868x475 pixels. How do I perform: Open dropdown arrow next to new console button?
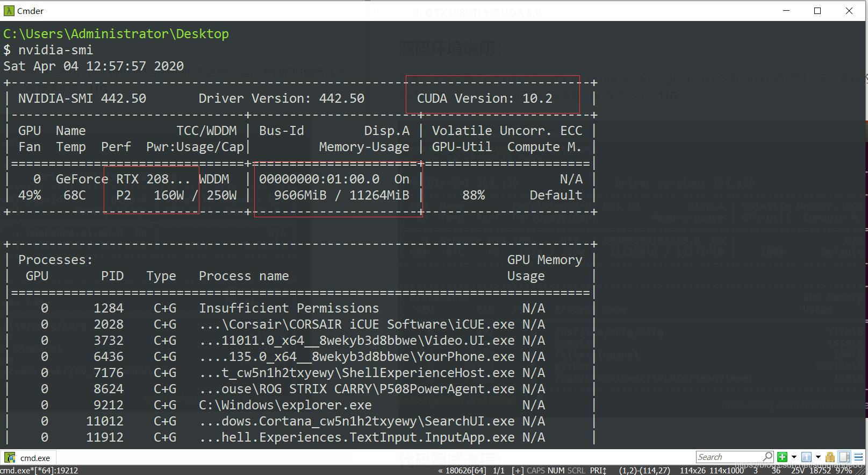pyautogui.click(x=794, y=457)
